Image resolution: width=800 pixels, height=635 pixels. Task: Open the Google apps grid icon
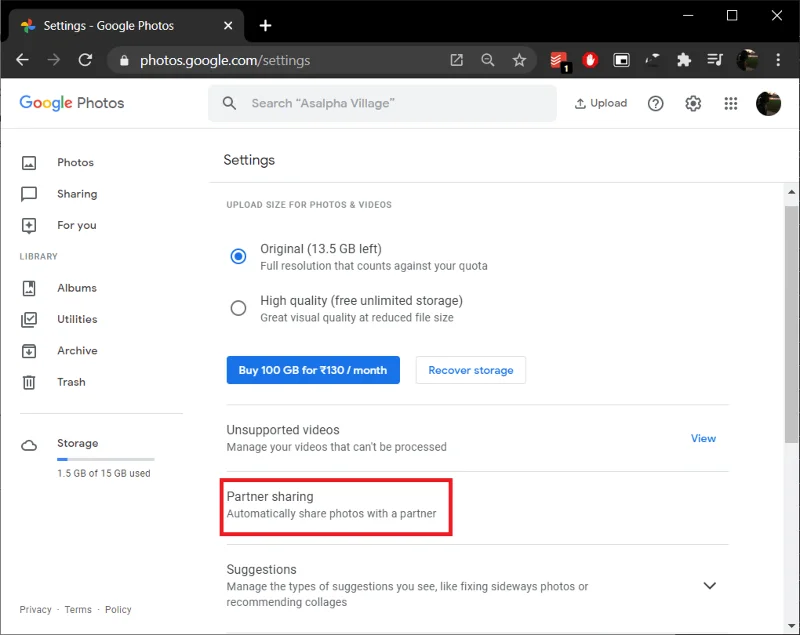pyautogui.click(x=731, y=104)
